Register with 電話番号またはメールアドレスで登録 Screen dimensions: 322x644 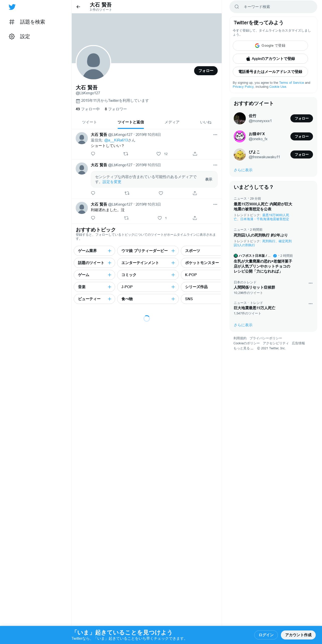click(270, 72)
